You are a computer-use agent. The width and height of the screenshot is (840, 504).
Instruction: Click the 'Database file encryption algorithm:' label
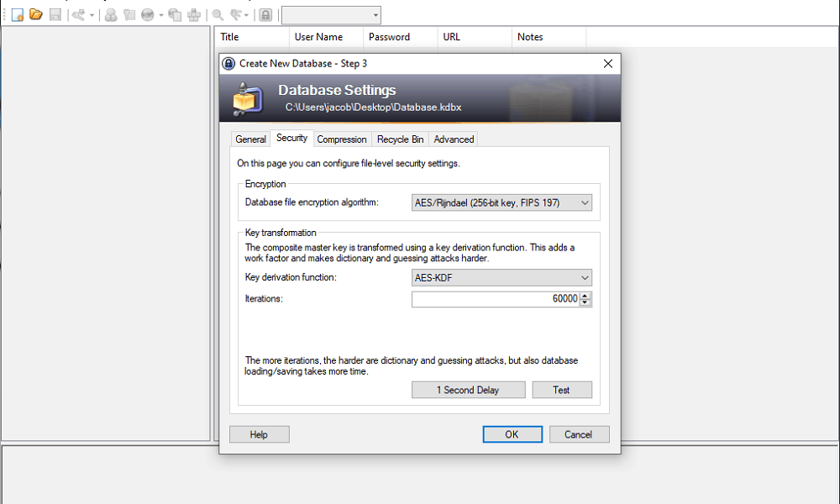coord(312,202)
